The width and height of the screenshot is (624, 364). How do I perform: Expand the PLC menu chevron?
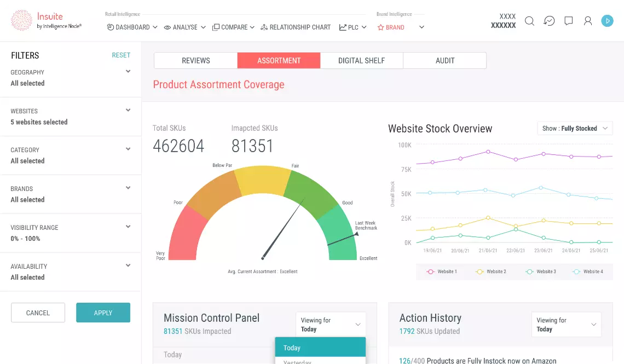coord(364,27)
